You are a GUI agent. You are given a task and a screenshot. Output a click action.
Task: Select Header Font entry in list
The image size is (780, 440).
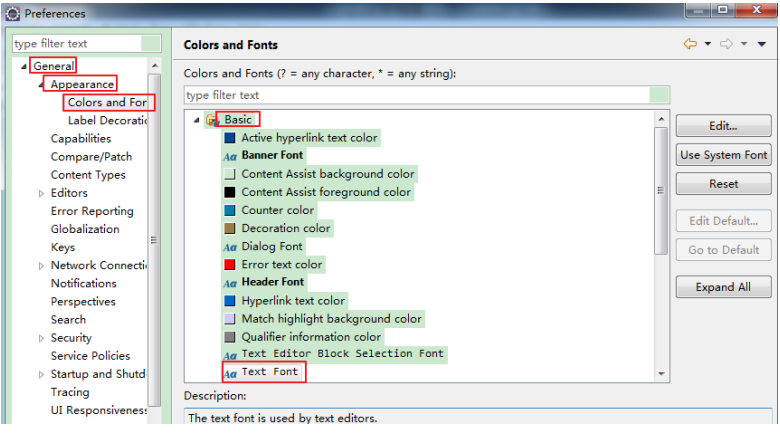[273, 282]
